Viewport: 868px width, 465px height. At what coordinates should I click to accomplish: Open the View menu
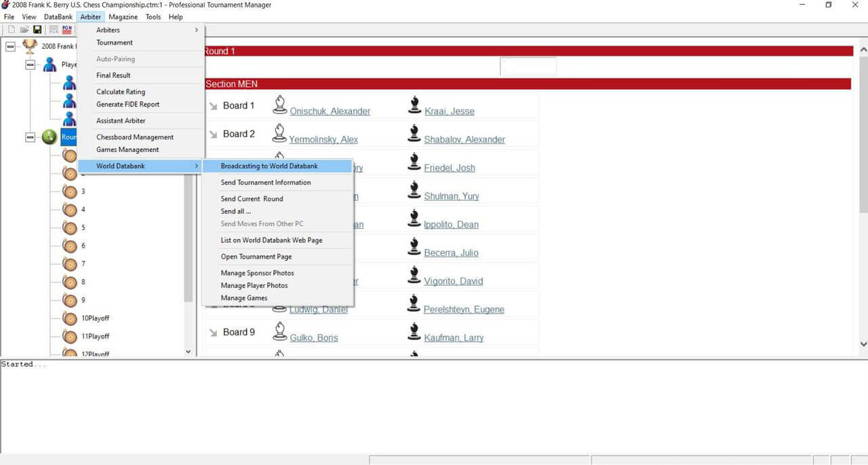pyautogui.click(x=29, y=17)
